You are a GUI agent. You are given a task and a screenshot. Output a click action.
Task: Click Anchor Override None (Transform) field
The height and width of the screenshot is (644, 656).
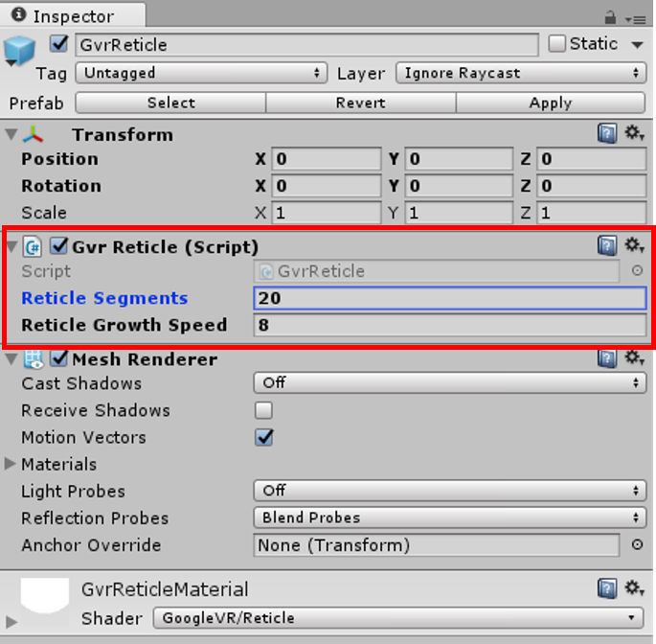[437, 544]
